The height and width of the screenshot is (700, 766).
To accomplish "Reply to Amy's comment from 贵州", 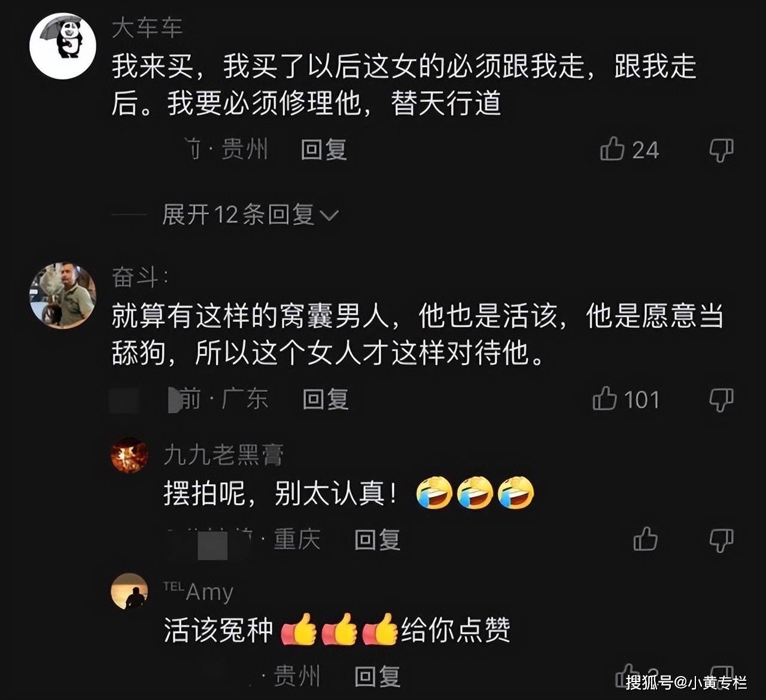I will click(x=377, y=677).
